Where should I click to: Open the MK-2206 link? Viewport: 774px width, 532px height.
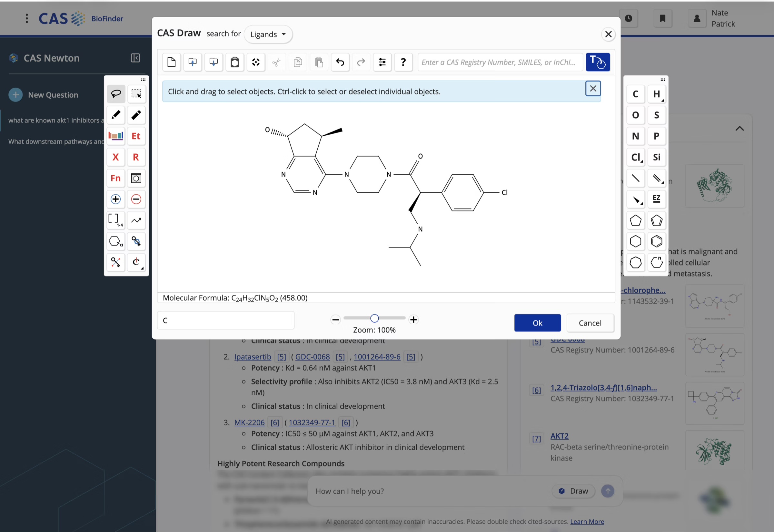tap(249, 422)
